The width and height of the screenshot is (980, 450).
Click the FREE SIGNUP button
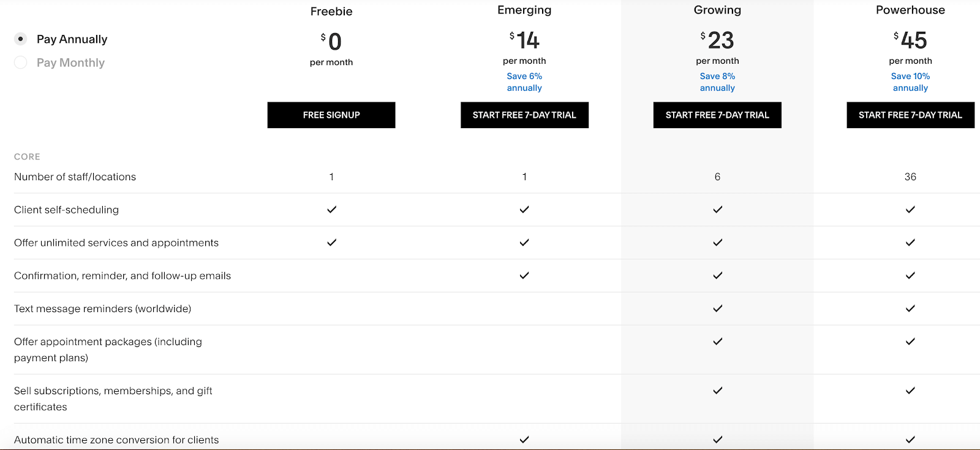click(x=331, y=115)
